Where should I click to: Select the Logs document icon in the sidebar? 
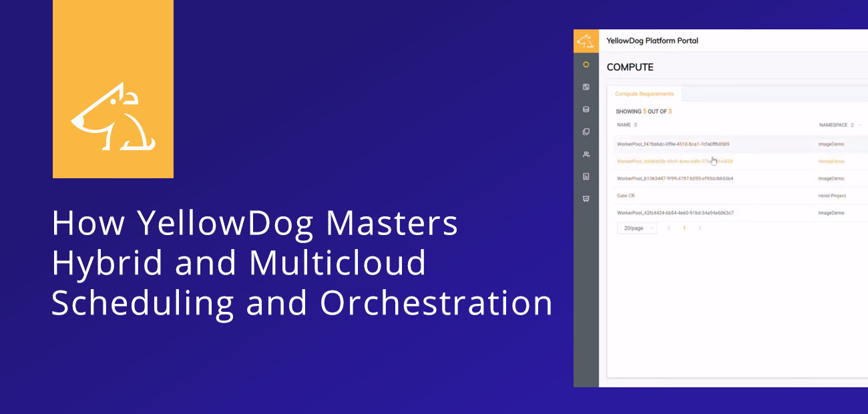586,177
